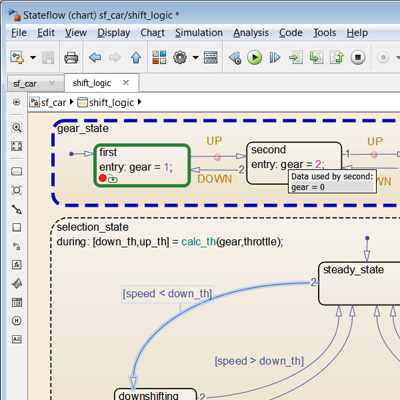This screenshot has height=400, width=400.
Task: Close the shift_logic tab
Action: tap(126, 83)
